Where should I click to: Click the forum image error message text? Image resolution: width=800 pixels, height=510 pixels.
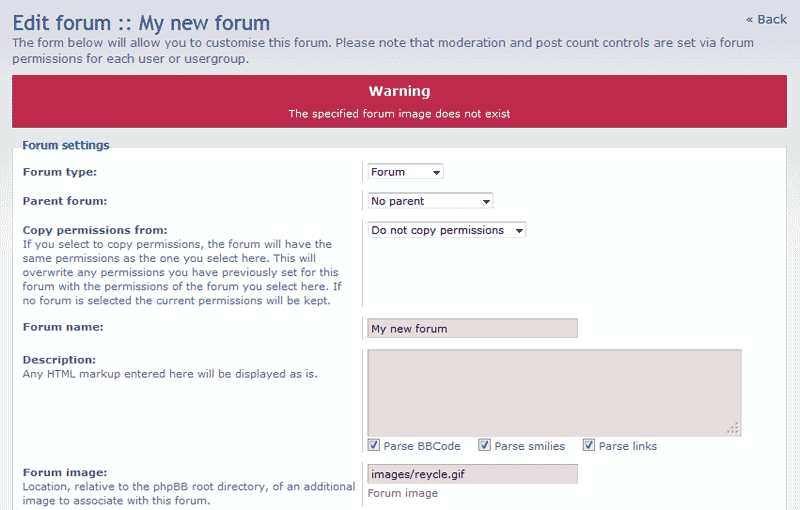coord(399,114)
